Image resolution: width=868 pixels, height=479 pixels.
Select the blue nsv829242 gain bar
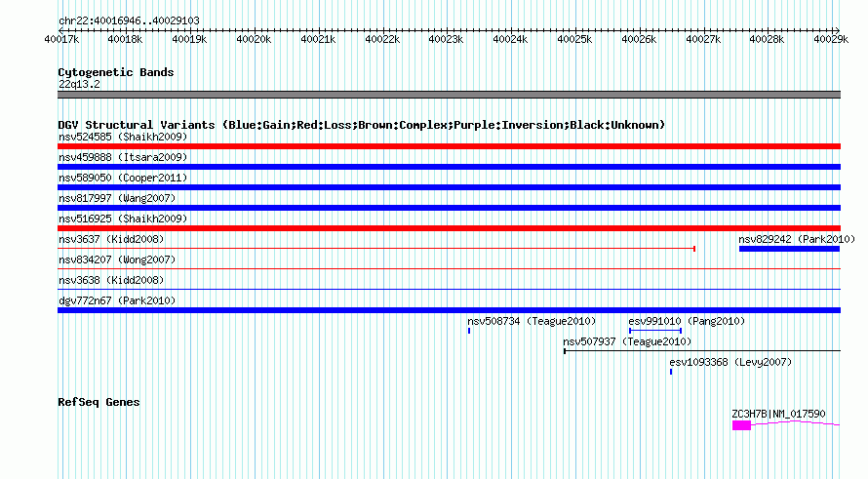point(789,249)
